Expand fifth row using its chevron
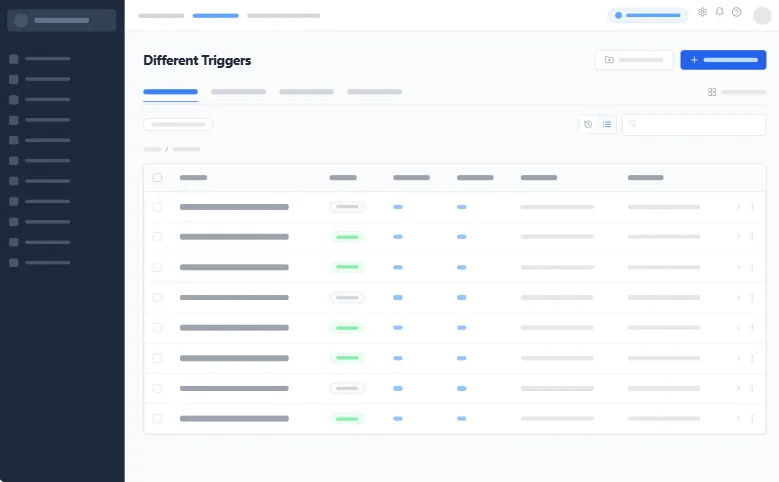Image resolution: width=779 pixels, height=482 pixels. coord(738,327)
